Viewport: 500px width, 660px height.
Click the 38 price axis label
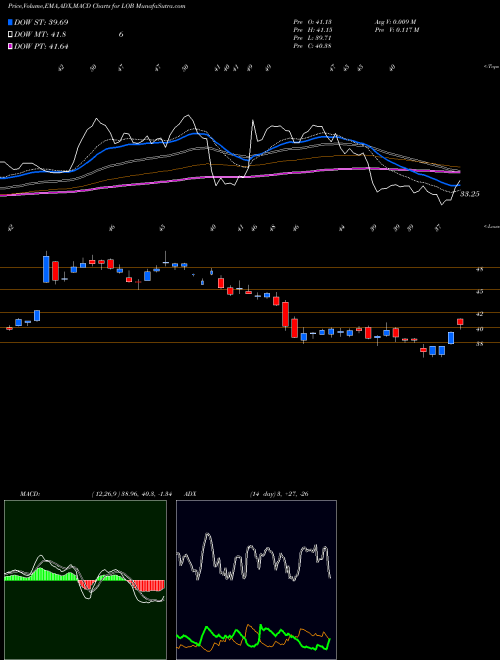coord(479,344)
